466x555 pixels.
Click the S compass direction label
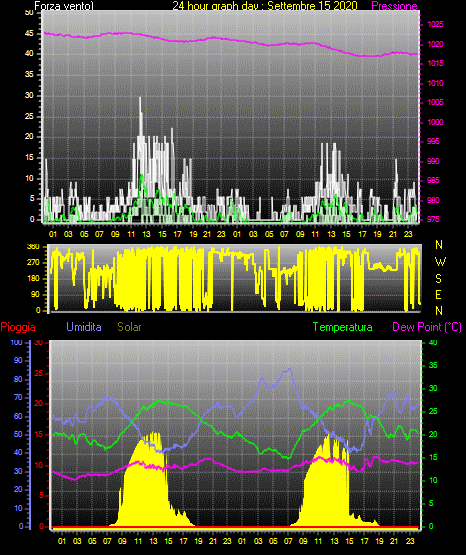click(x=438, y=279)
